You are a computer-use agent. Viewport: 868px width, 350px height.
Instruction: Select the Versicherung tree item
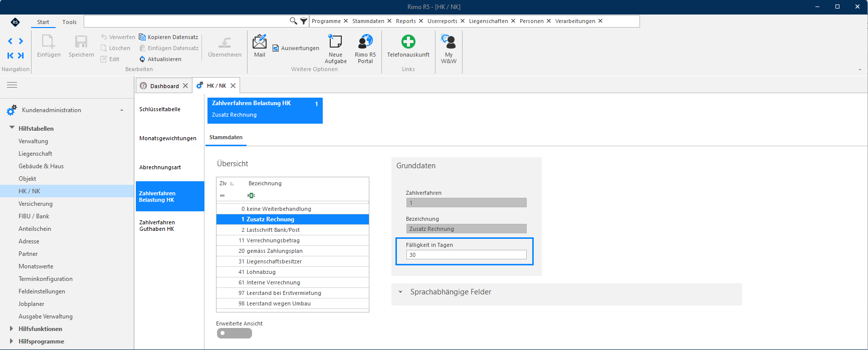[36, 204]
